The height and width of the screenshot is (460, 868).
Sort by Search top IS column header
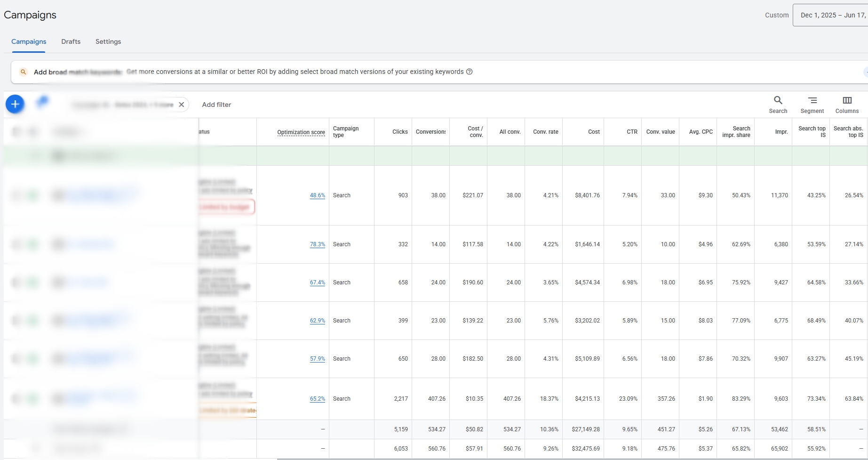pos(812,132)
